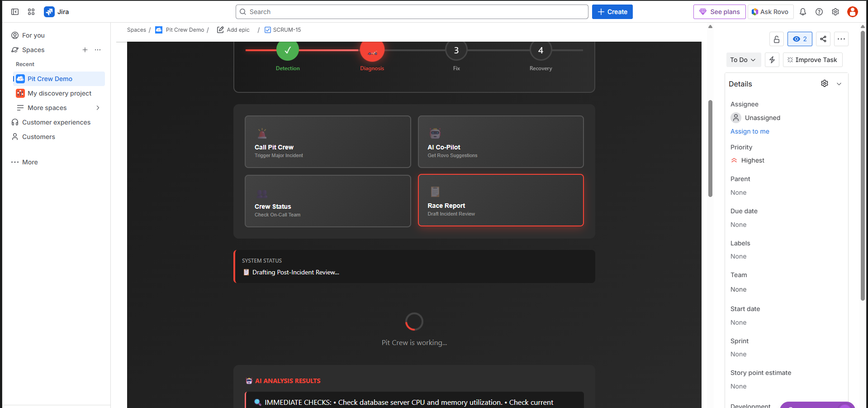Click the plus icon next to Spaces
The image size is (868, 408).
click(85, 50)
